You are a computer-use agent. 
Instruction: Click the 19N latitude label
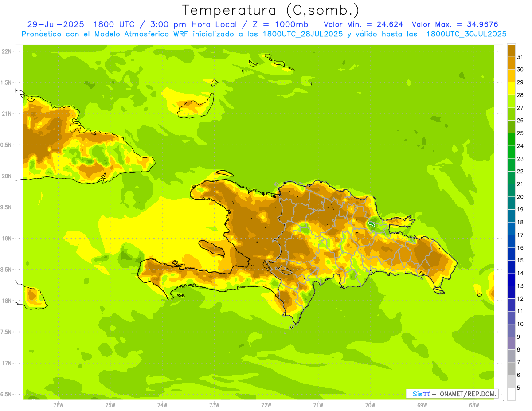pos(8,239)
